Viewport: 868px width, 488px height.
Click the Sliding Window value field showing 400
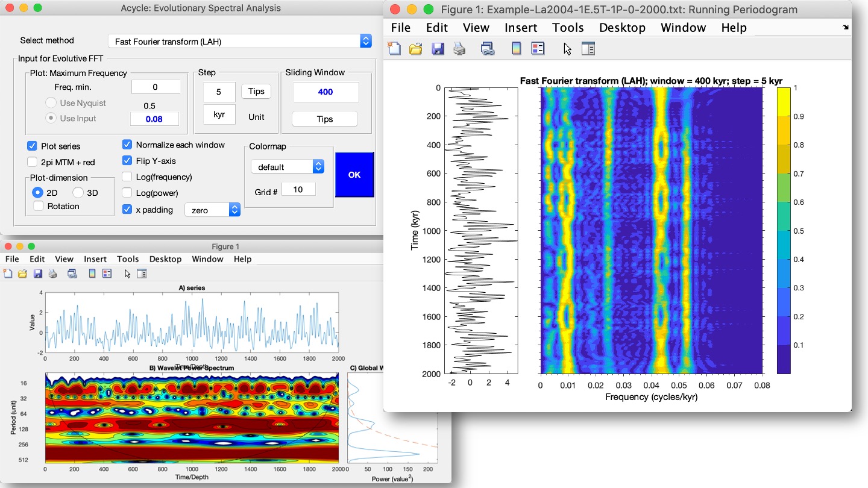coord(325,92)
